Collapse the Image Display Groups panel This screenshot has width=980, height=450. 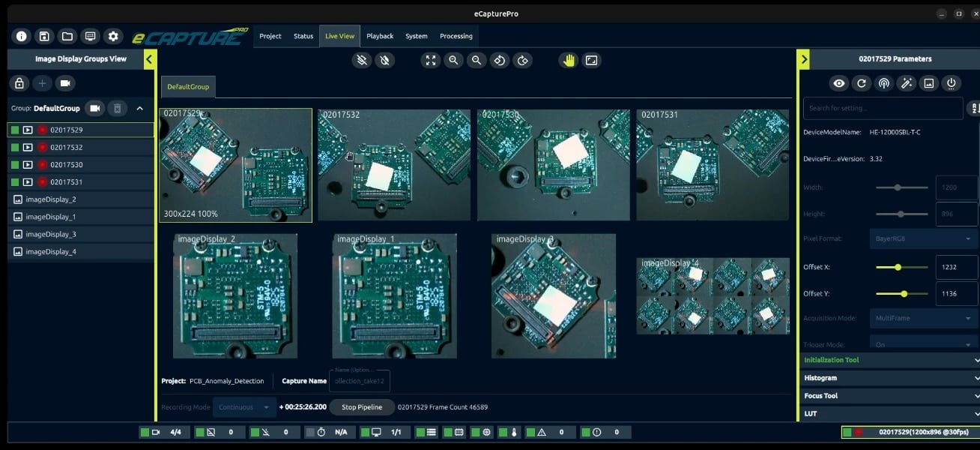[x=149, y=59]
